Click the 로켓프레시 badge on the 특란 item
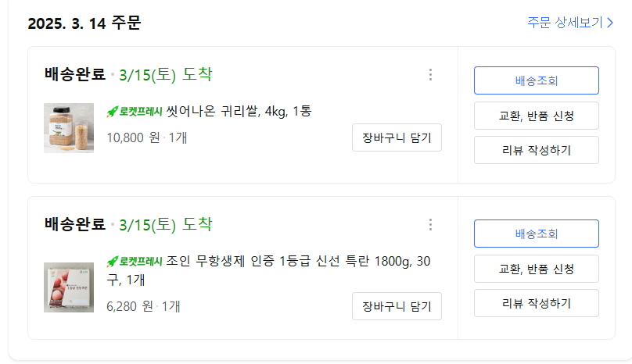The image size is (632, 364). [x=135, y=262]
